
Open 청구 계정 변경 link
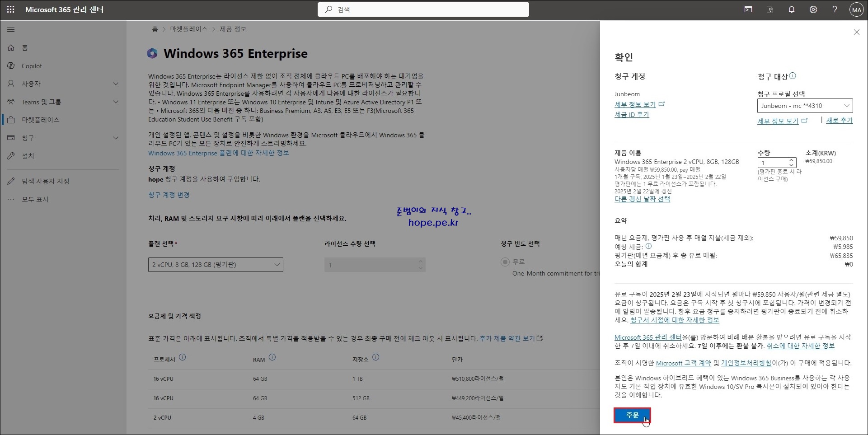(x=169, y=195)
